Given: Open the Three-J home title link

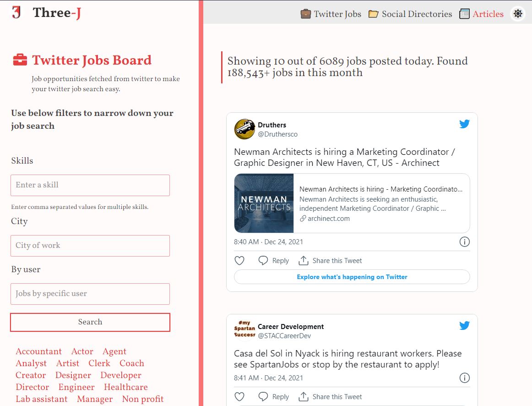Looking at the screenshot, I should (57, 13).
